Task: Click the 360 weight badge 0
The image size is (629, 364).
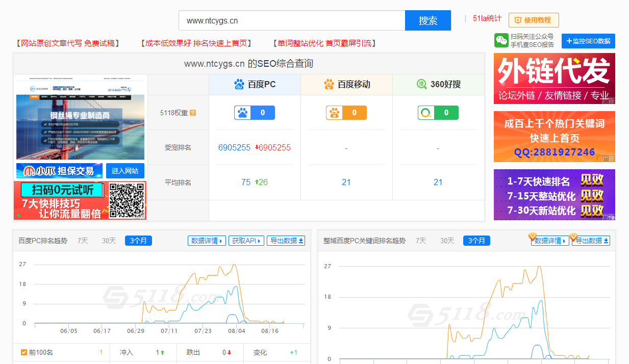Action: pyautogui.click(x=438, y=113)
